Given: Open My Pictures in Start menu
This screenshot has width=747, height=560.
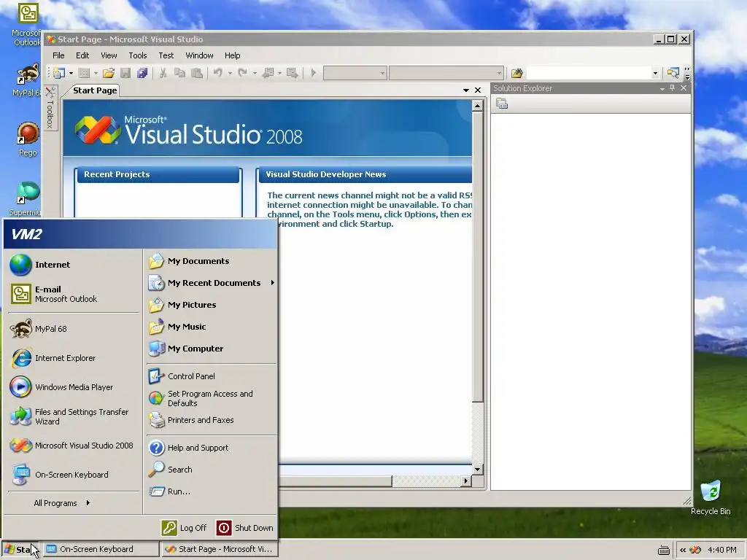Looking at the screenshot, I should 211,305.
